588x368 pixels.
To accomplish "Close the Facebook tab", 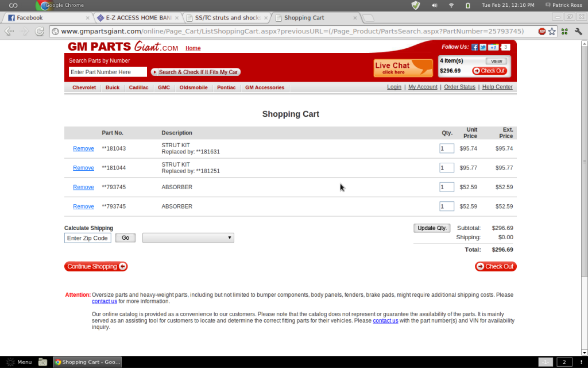I will tap(87, 18).
